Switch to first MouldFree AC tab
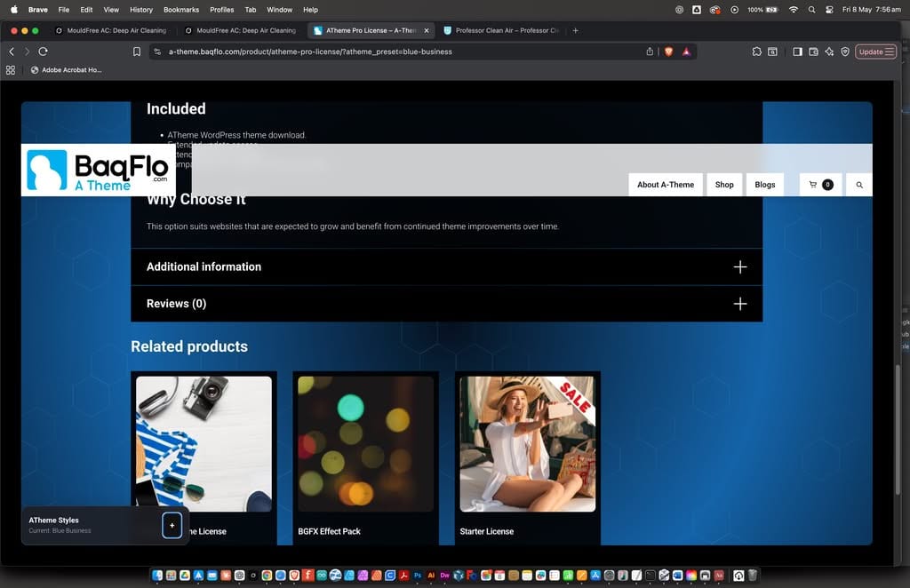The width and height of the screenshot is (910, 588). click(116, 31)
